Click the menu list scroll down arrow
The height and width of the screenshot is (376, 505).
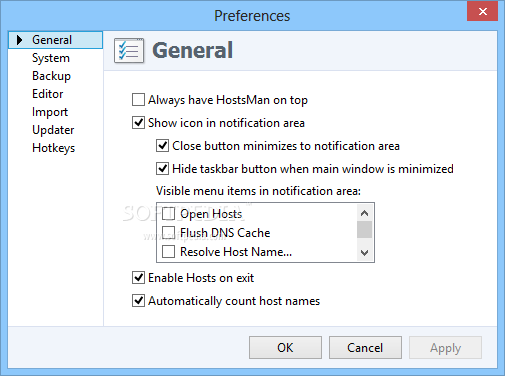point(365,252)
